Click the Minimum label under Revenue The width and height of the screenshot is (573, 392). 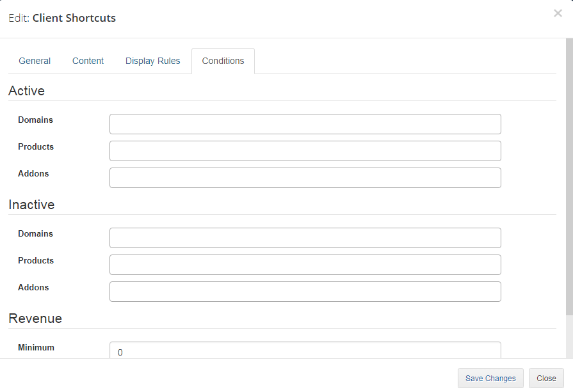(x=36, y=347)
